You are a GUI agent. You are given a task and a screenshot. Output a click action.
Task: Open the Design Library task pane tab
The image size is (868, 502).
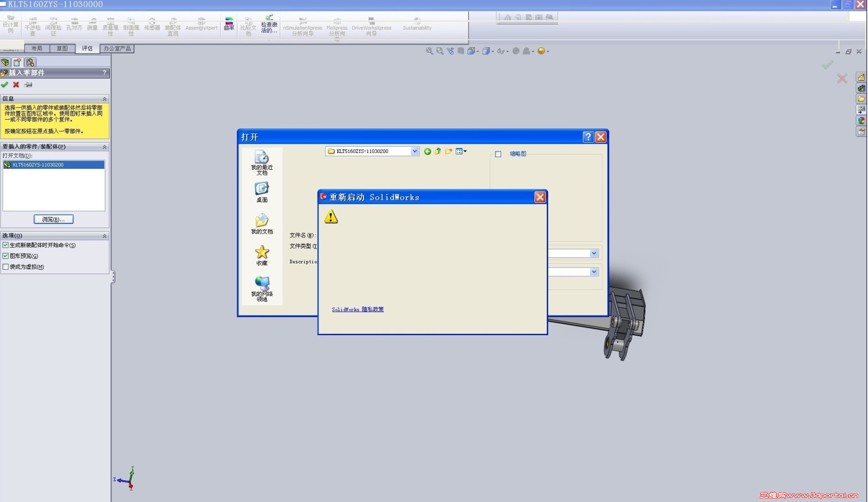pyautogui.click(x=861, y=88)
